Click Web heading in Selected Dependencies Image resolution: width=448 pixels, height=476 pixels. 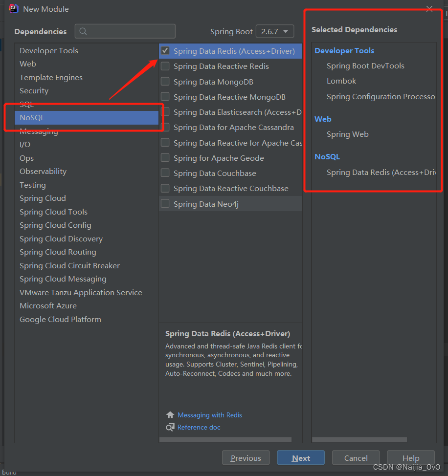pos(323,119)
